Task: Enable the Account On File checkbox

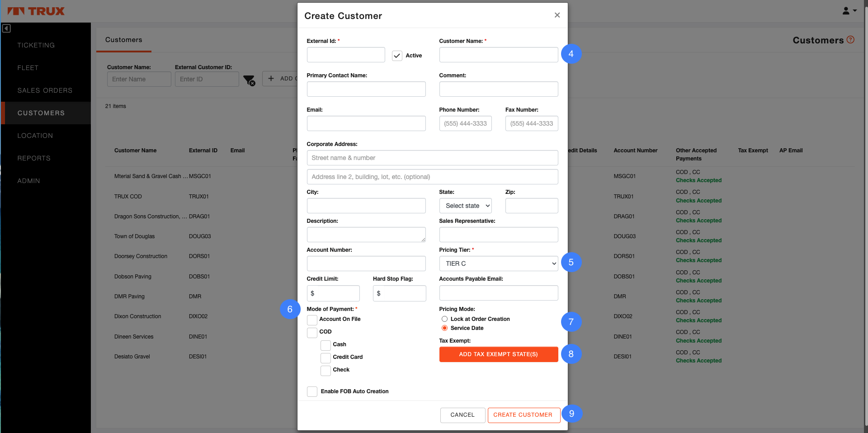Action: point(312,320)
